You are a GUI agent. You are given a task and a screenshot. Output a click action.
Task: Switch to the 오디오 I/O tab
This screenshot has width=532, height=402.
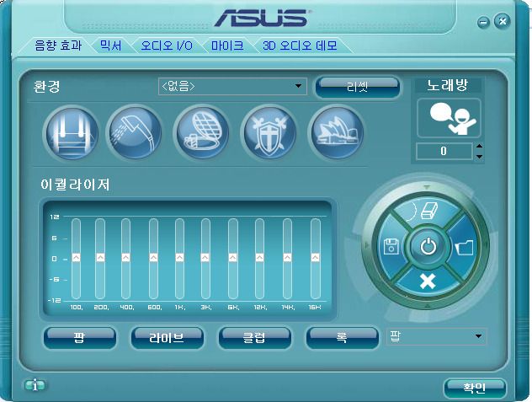tap(167, 46)
